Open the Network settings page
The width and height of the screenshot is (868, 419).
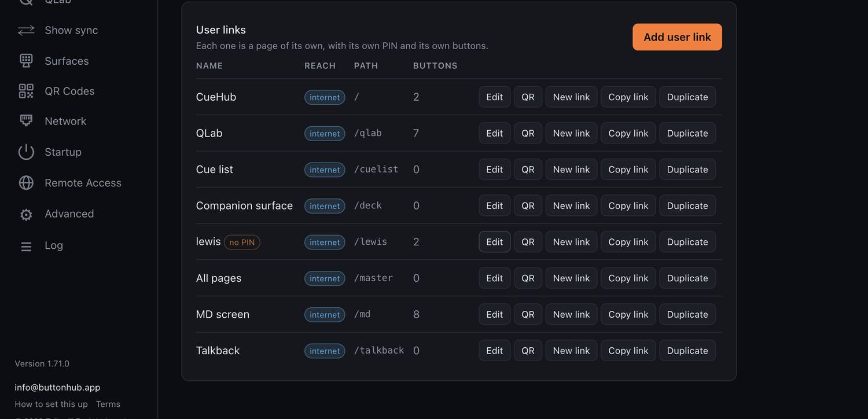click(x=65, y=121)
